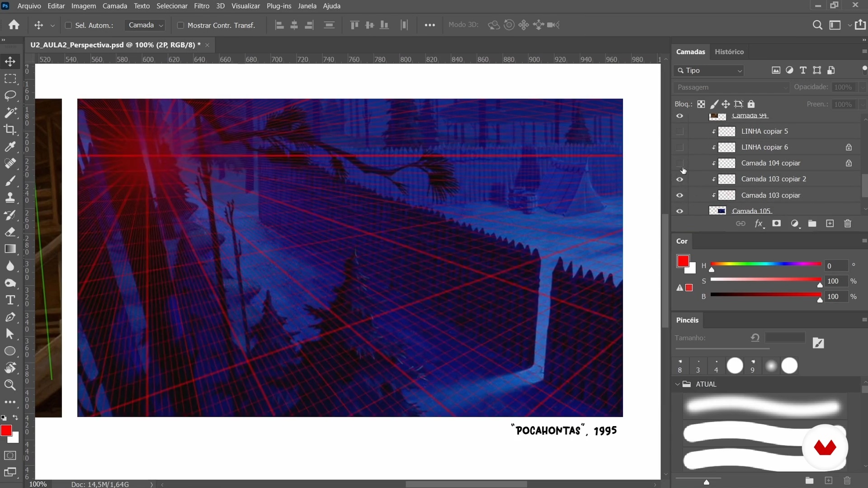Viewport: 868px width, 488px height.
Task: Select the Hand tool
Action: (x=10, y=368)
